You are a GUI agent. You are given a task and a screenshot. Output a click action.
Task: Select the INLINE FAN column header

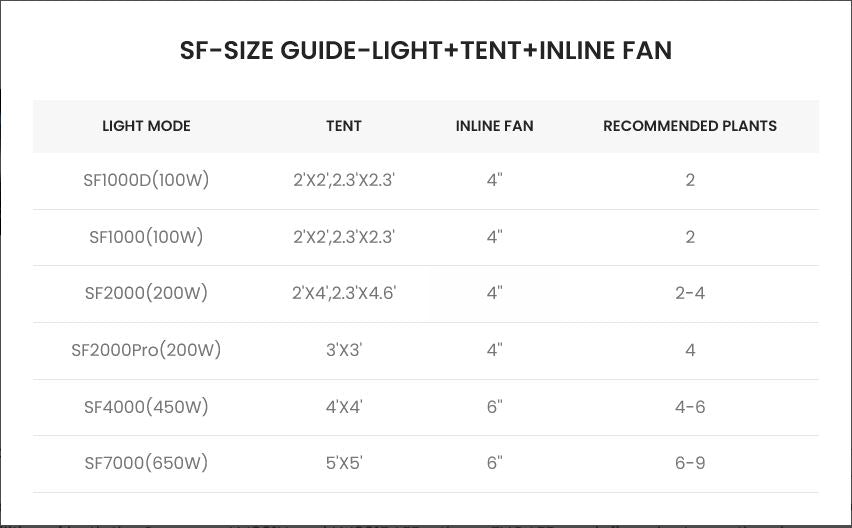coord(494,126)
